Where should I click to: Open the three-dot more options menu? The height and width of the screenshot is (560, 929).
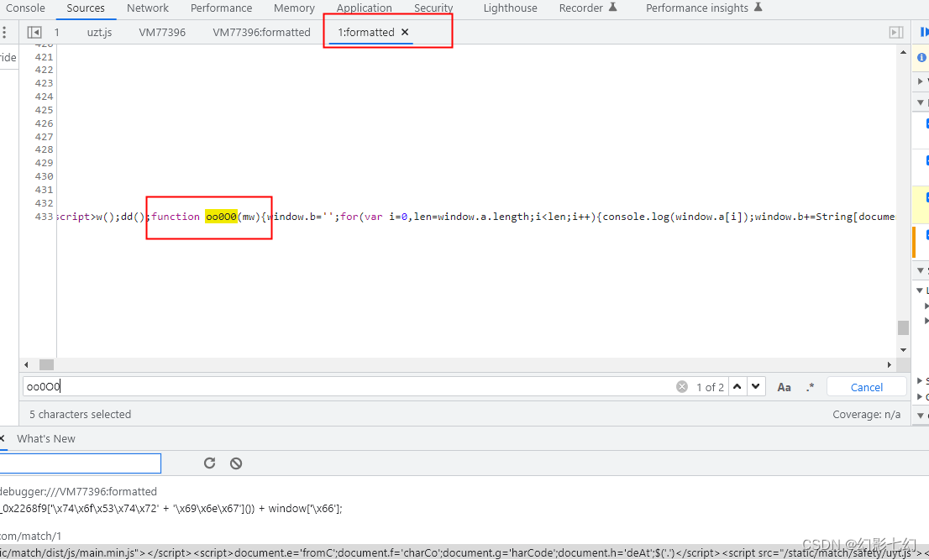(4, 32)
